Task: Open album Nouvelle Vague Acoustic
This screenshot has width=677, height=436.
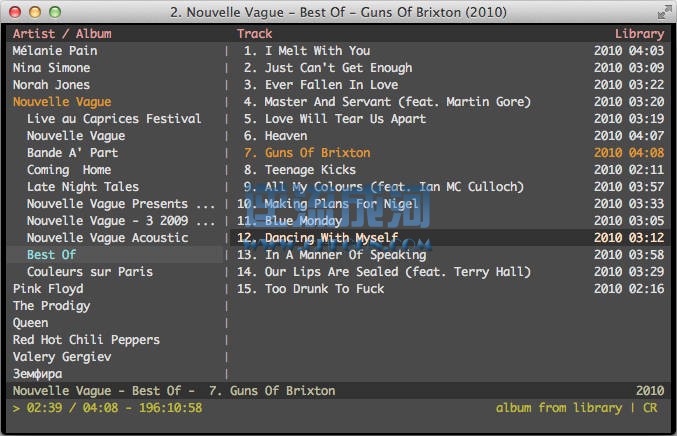Action: tap(108, 238)
